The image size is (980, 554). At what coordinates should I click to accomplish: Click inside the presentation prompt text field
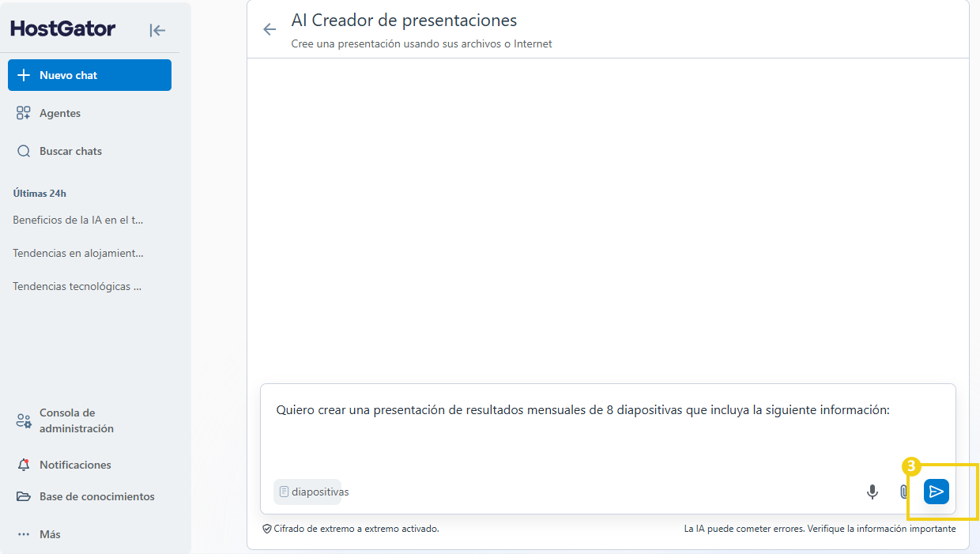pyautogui.click(x=607, y=431)
